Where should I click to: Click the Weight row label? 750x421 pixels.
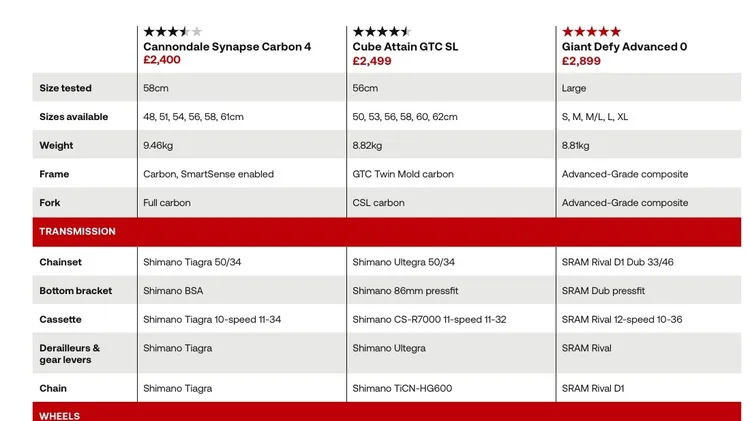pos(56,145)
